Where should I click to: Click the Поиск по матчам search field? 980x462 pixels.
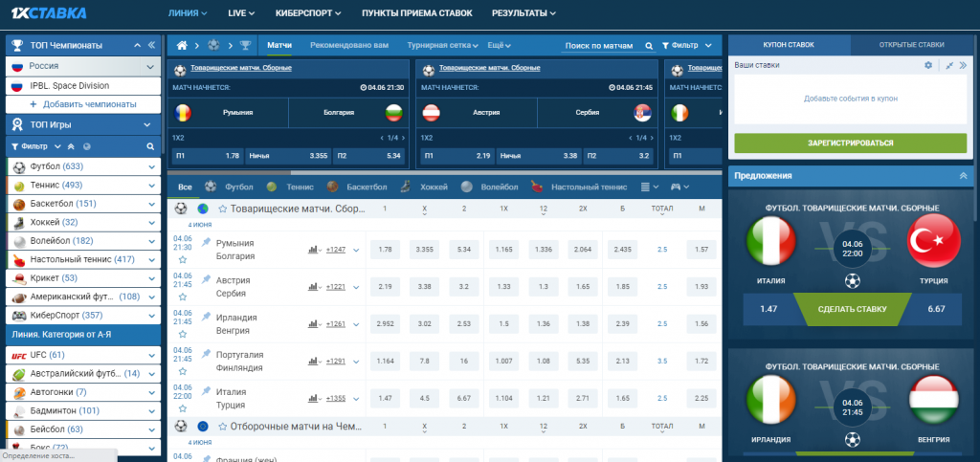click(x=600, y=46)
